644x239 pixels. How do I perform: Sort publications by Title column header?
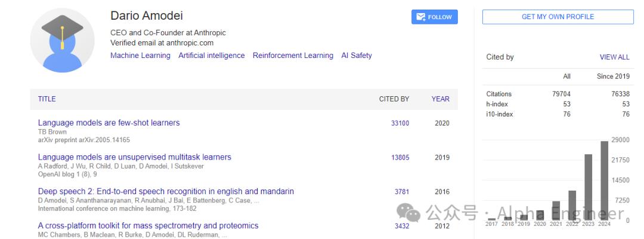click(x=47, y=99)
